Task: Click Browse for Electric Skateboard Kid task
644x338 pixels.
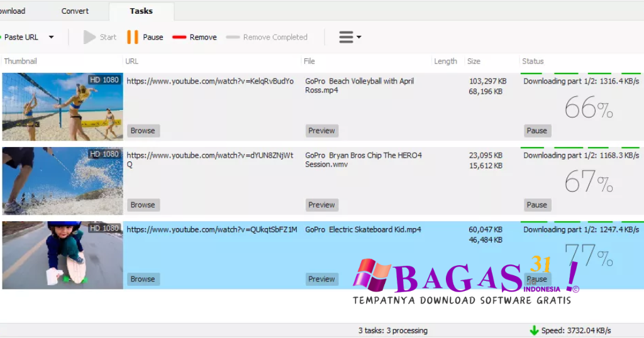Action: point(143,280)
